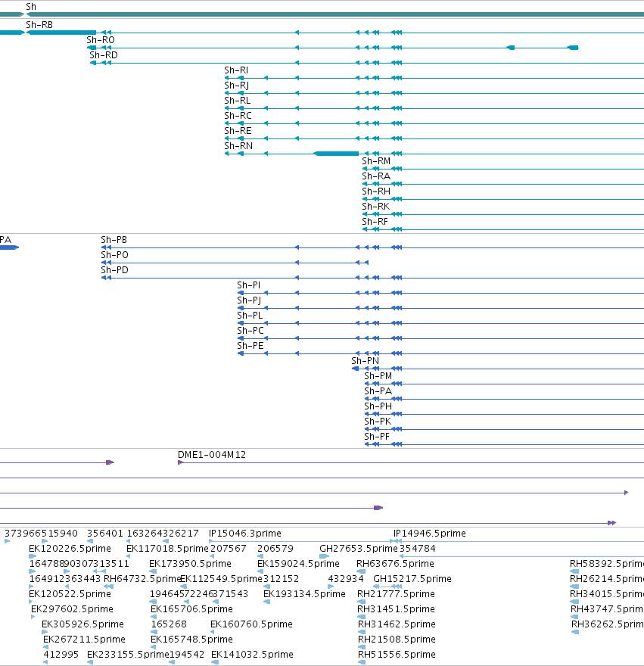Select the Sh-RI transcript label
Screen dimensions: 644x666
236,70
